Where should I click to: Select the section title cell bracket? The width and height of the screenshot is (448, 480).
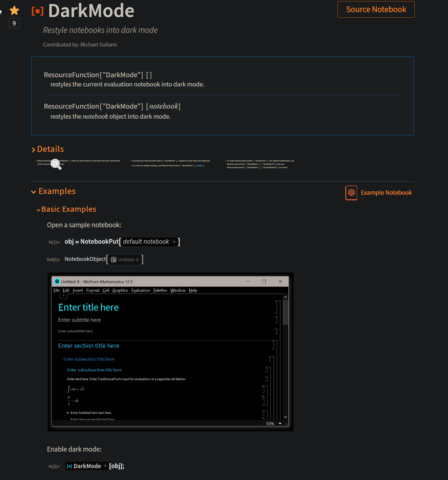[x=274, y=345]
